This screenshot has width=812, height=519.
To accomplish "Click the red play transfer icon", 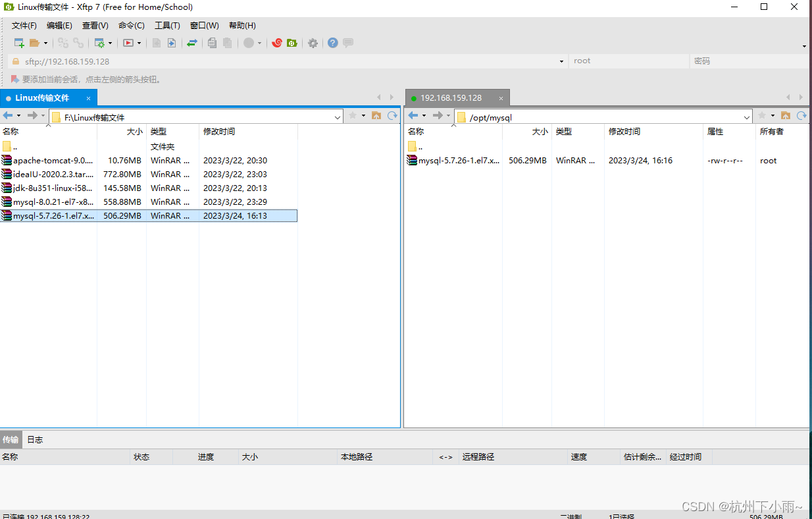I will (x=128, y=43).
